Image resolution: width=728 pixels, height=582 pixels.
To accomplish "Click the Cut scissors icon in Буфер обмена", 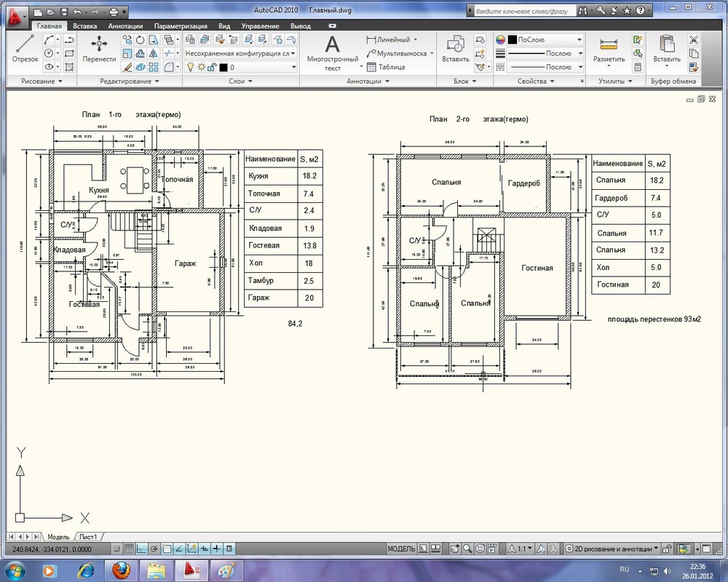I will 693,40.
